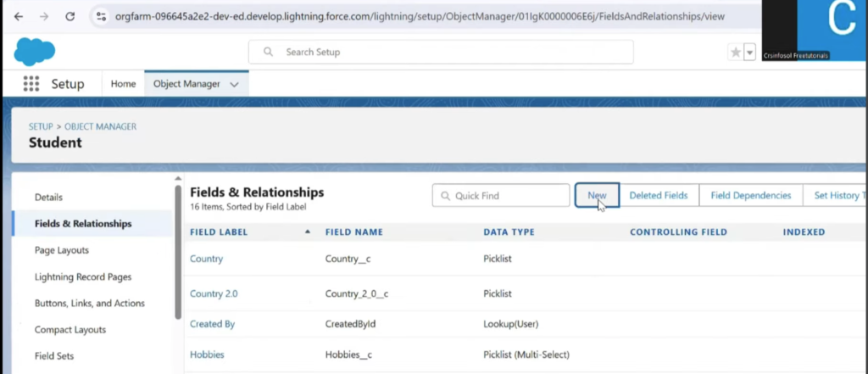The image size is (868, 374).
Task: Expand the Object Manager tab chevron
Action: [x=234, y=84]
